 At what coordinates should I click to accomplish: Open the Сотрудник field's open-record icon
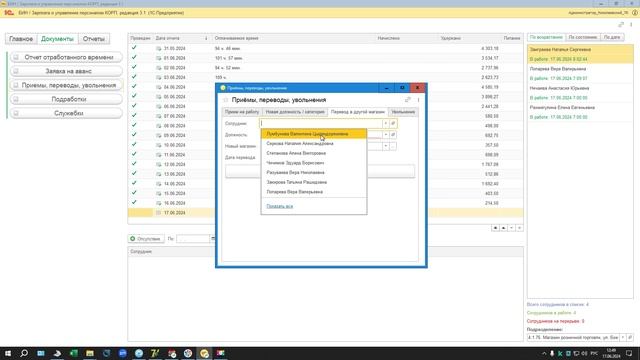(393, 123)
